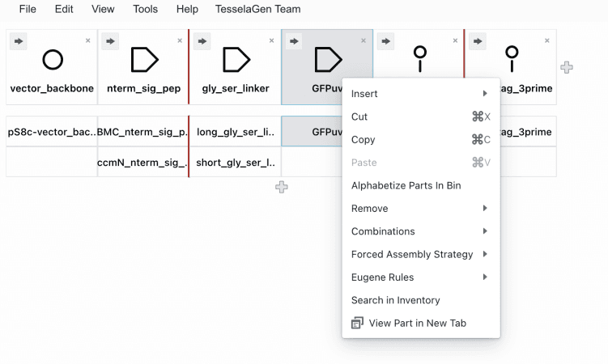Select the long_gly_ser_li.. part cell
The height and width of the screenshot is (364, 608).
236,132
